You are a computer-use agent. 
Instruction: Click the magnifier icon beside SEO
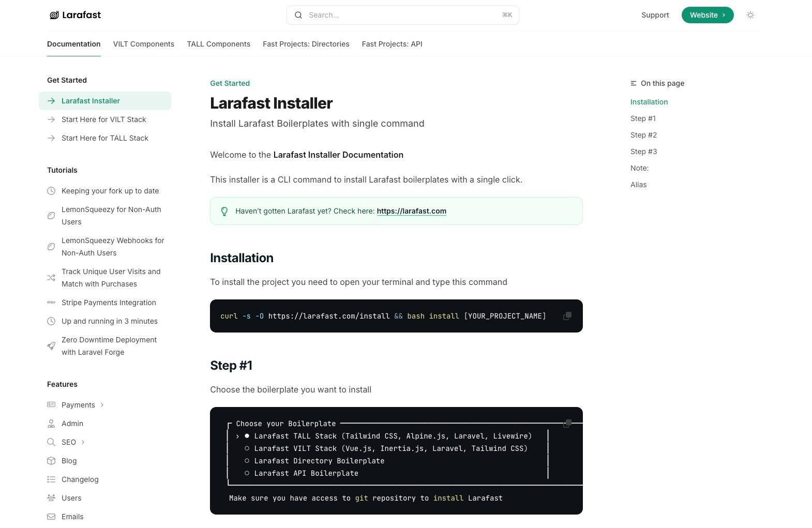click(x=51, y=442)
